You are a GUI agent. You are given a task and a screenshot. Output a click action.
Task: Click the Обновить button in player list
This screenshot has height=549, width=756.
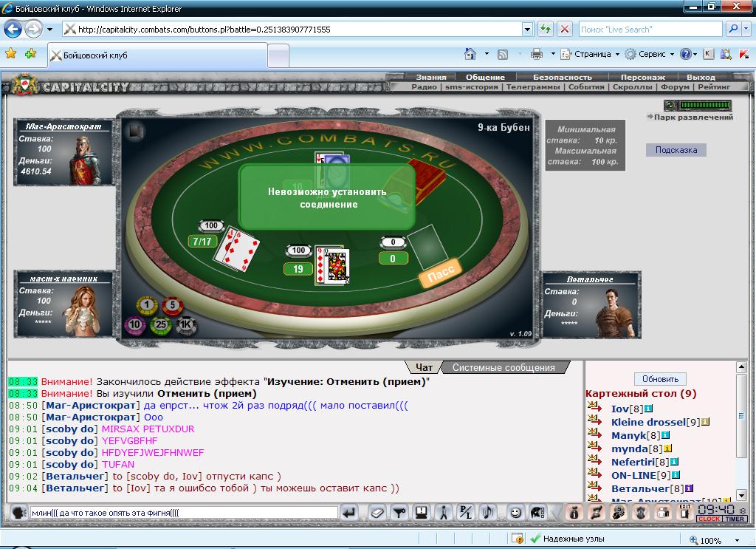[x=660, y=379]
